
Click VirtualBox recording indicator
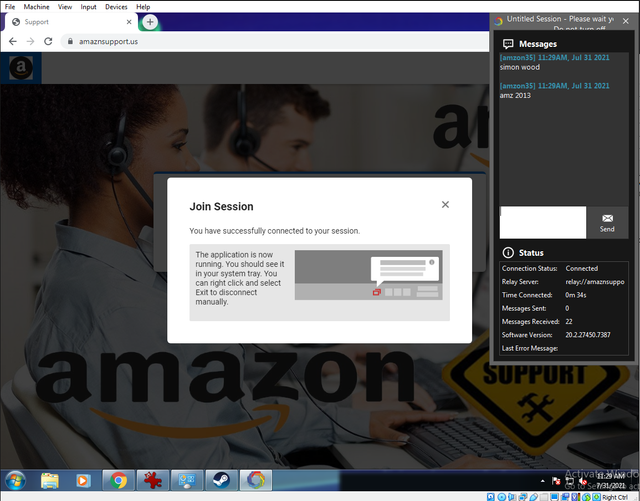[x=565, y=497]
